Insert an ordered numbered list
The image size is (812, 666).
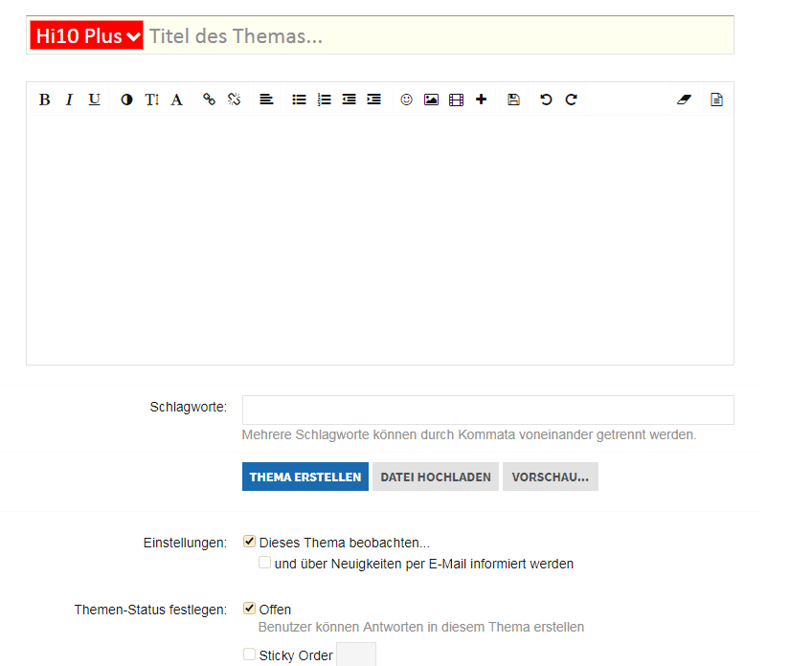click(x=325, y=100)
